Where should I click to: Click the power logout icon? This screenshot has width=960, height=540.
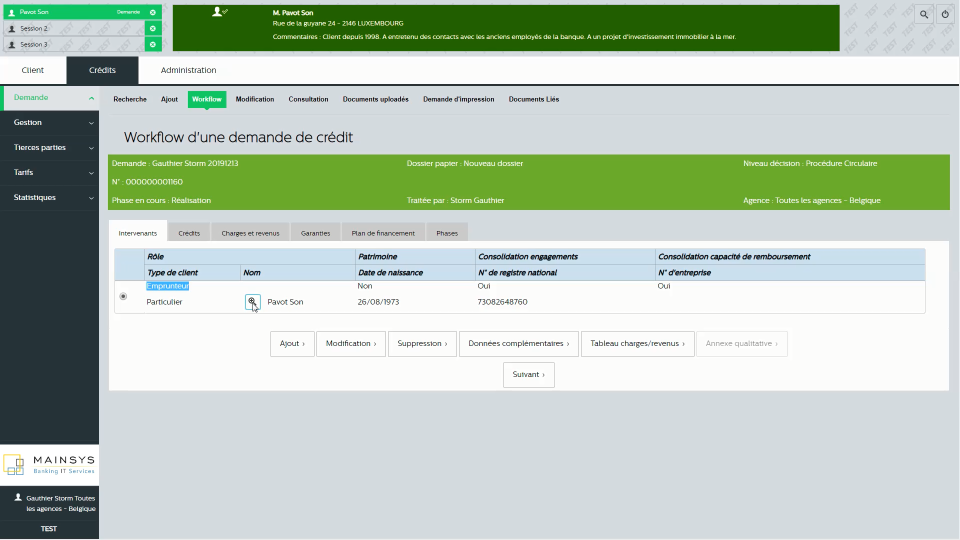(945, 14)
